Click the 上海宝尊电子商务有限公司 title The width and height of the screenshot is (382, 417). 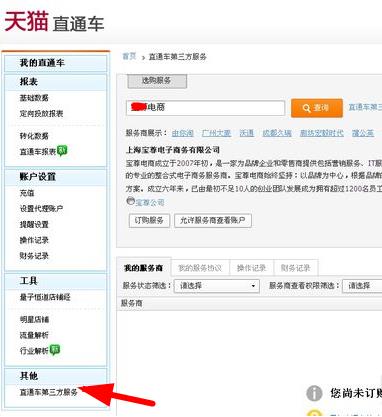pyautogui.click(x=173, y=150)
